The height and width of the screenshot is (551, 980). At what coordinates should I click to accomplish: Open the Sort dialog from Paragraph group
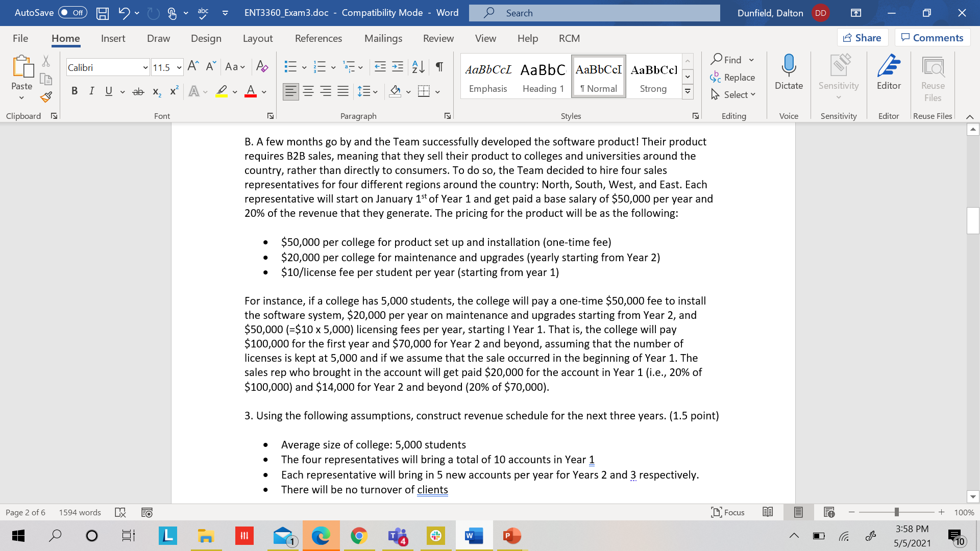418,66
